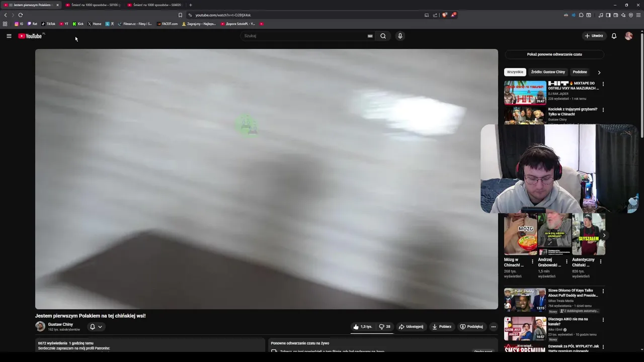Open Gustaw Chiny channel avatar
The height and width of the screenshot is (362, 644).
[x=40, y=326]
